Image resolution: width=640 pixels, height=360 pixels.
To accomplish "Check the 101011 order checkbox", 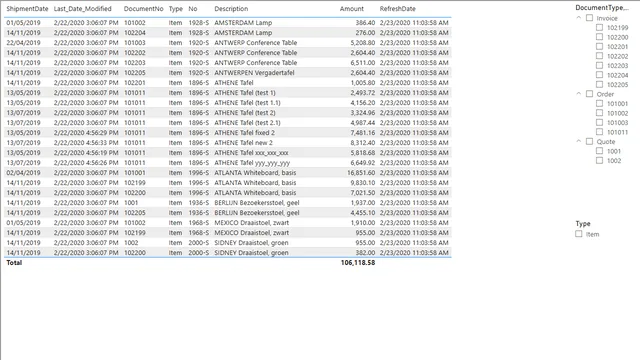I will click(x=599, y=132).
